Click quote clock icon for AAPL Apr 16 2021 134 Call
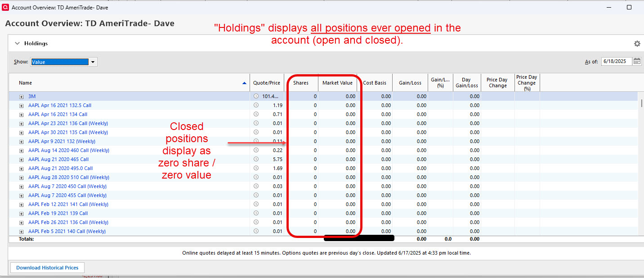644x278 pixels. [256, 114]
